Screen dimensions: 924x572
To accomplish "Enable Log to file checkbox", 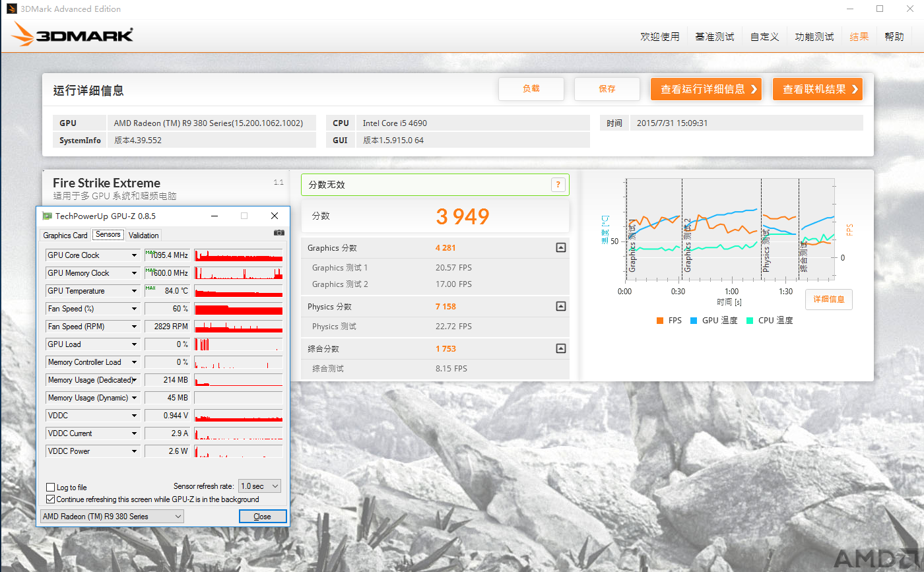I will pos(51,488).
